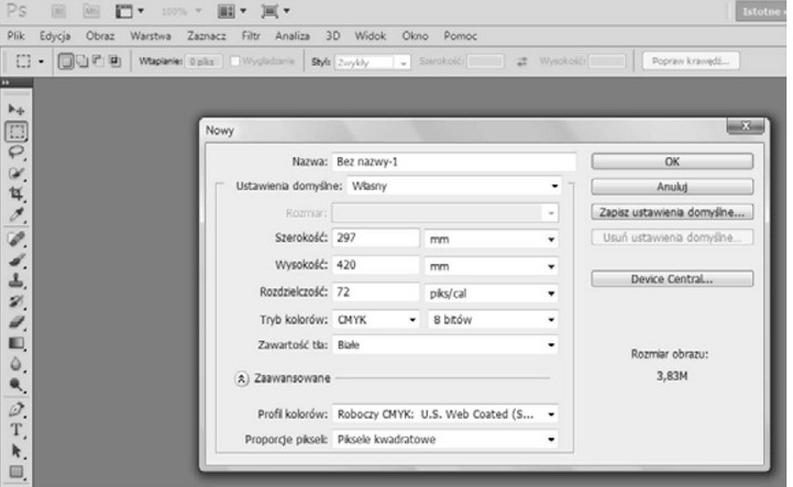Collapse the Zaawansowane section
The width and height of the screenshot is (793, 487).
coord(242,379)
